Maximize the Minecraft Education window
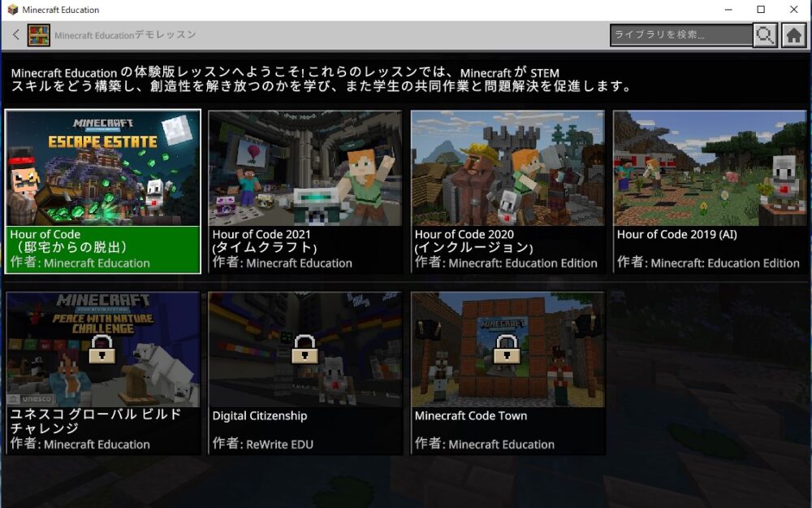This screenshot has height=508, width=812. click(x=761, y=9)
